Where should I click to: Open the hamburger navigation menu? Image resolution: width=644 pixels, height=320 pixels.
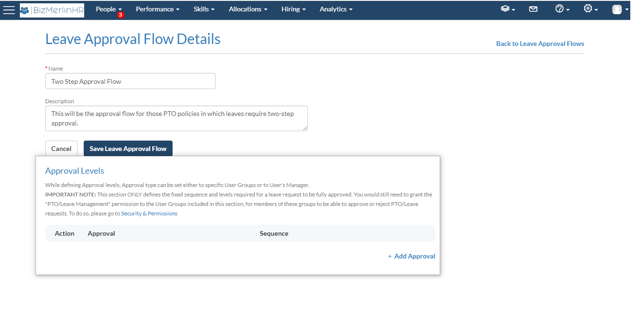click(x=9, y=9)
